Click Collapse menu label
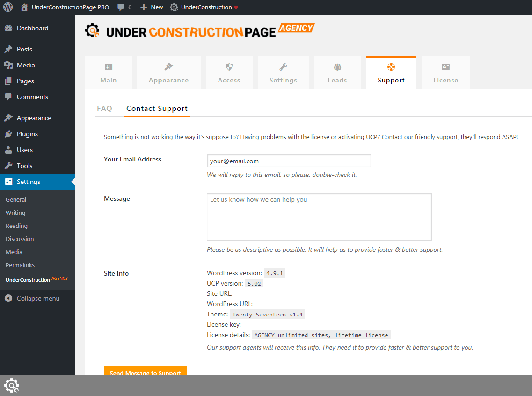Viewport: 532px width, 396px height. 38,298
